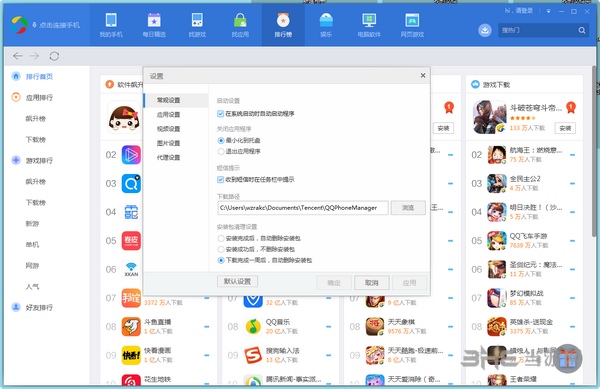Open the 找游戏 game console icon
Image resolution: width=600 pixels, height=389 pixels.
click(197, 20)
